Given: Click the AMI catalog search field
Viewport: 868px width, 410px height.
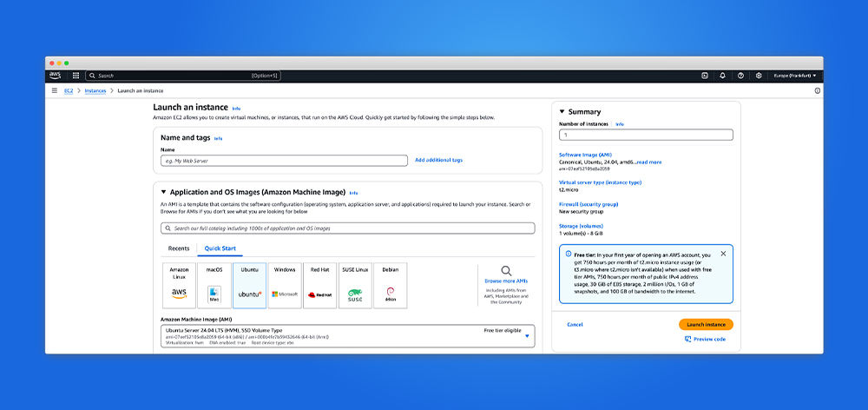Looking at the screenshot, I should (348, 228).
